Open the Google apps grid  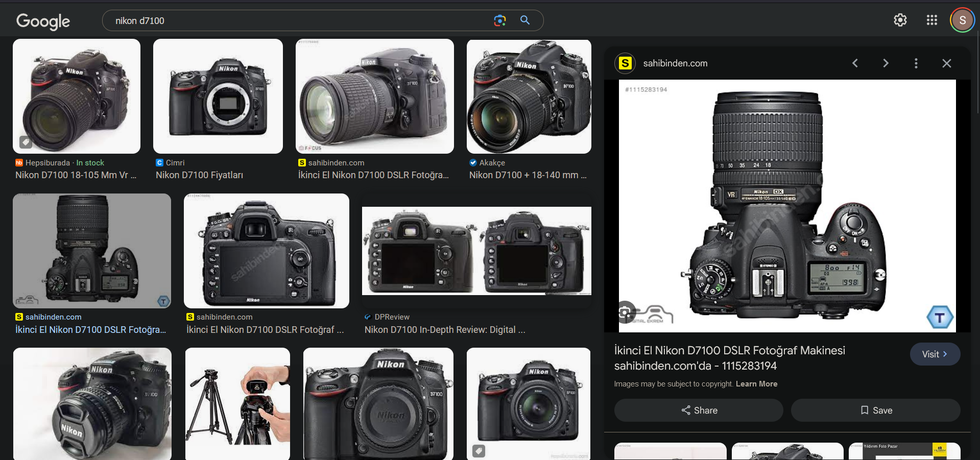coord(931,20)
